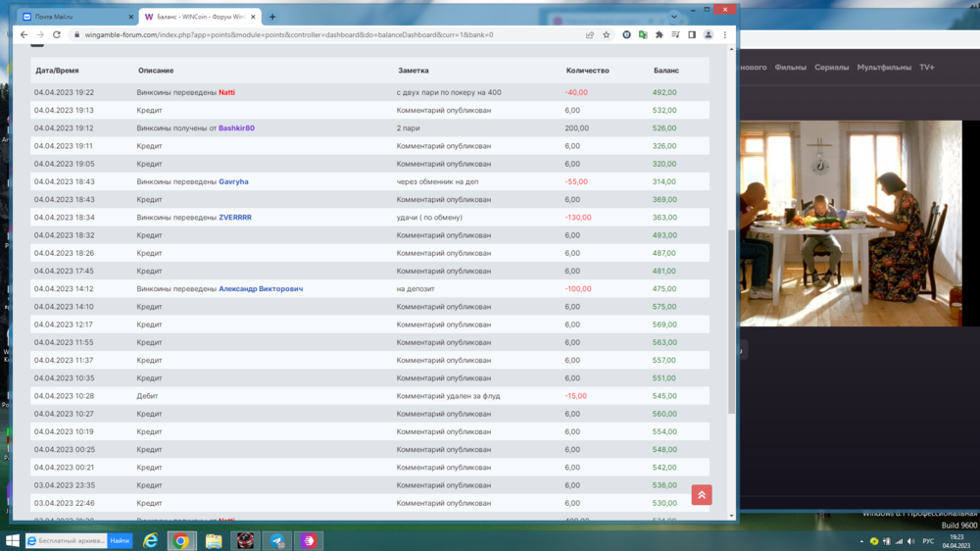Toggle the browser side panel icon
Image resolution: width=980 pixels, height=551 pixels.
692,34
